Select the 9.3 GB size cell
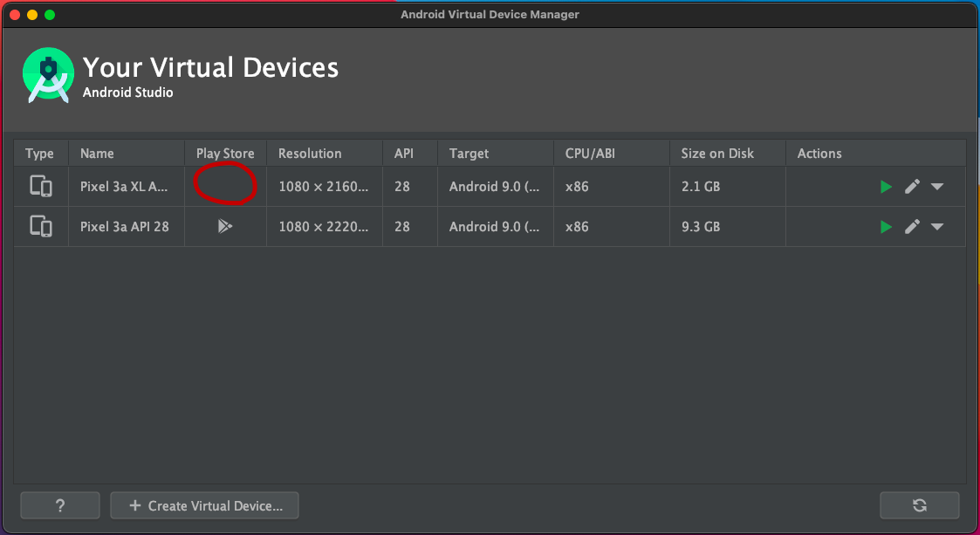Screen dimensions: 980x535 tap(701, 226)
